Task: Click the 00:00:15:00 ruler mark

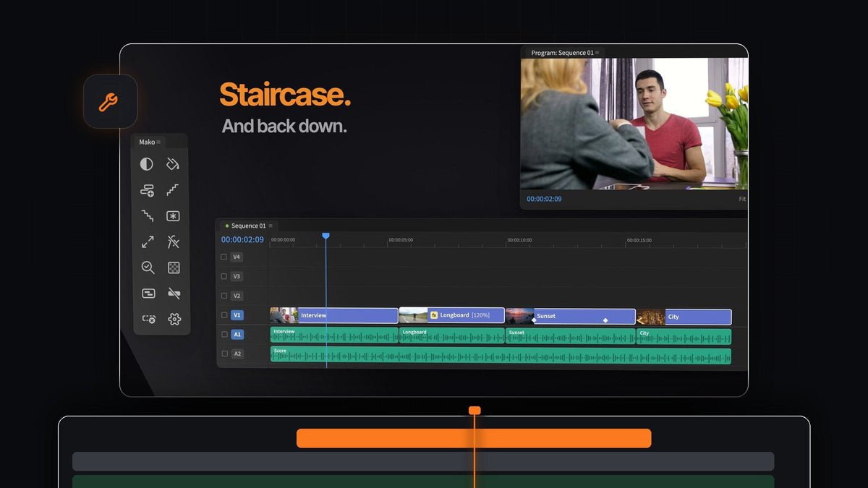Action: [x=639, y=240]
